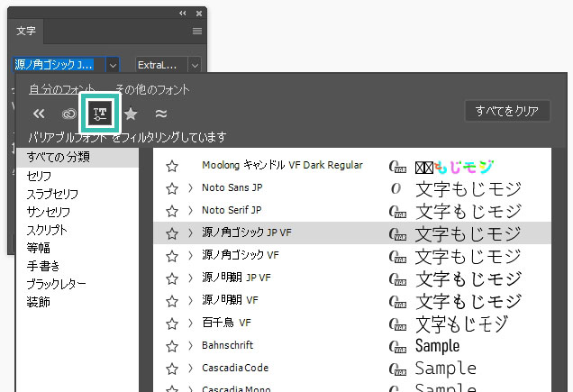
Task: Click the すべてをクリア button
Action: [507, 112]
